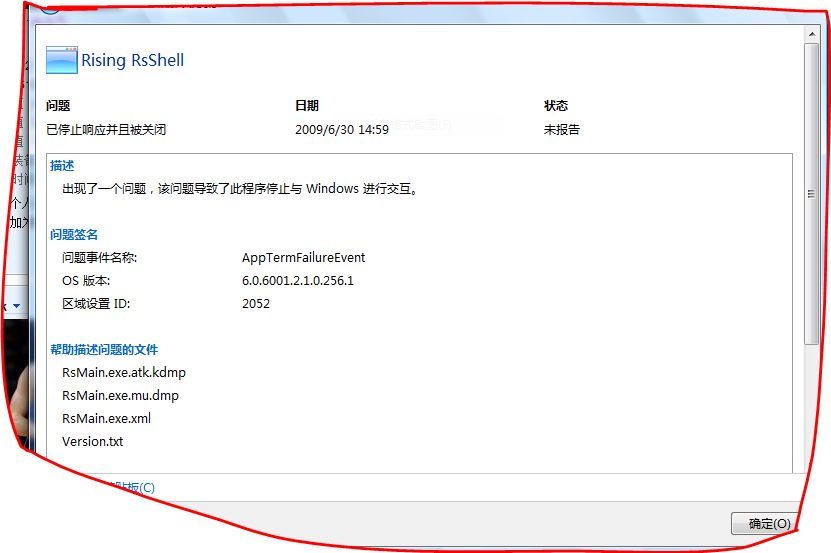Click the description sentence mentioning Windows
This screenshot has width=831, height=553.
pyautogui.click(x=241, y=189)
